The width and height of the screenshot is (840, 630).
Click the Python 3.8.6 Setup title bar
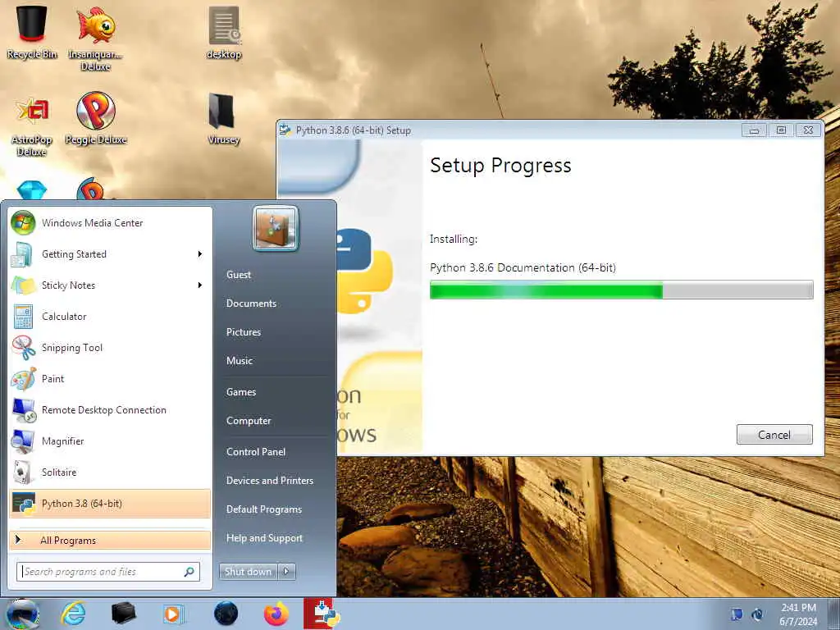(x=509, y=130)
